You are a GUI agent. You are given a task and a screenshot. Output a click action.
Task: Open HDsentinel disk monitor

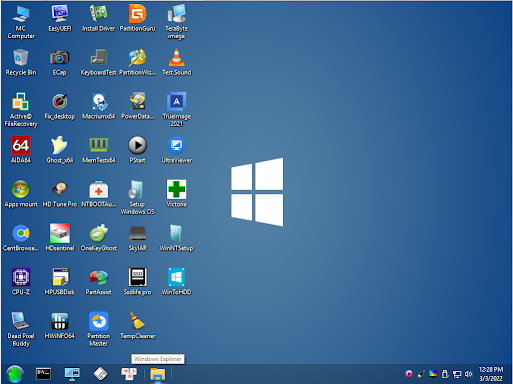point(60,238)
